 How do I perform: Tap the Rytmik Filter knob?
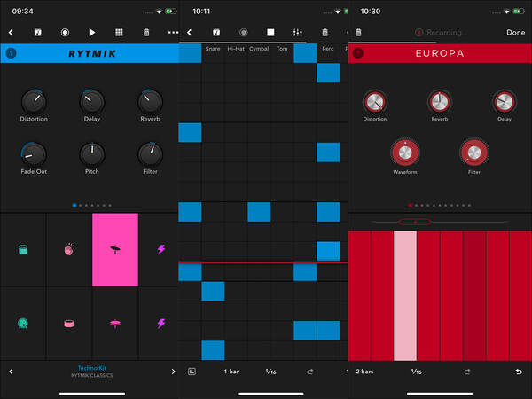151,154
